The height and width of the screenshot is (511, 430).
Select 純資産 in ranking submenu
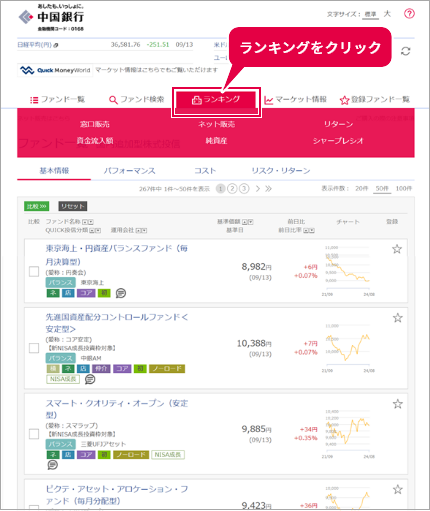pos(216,141)
